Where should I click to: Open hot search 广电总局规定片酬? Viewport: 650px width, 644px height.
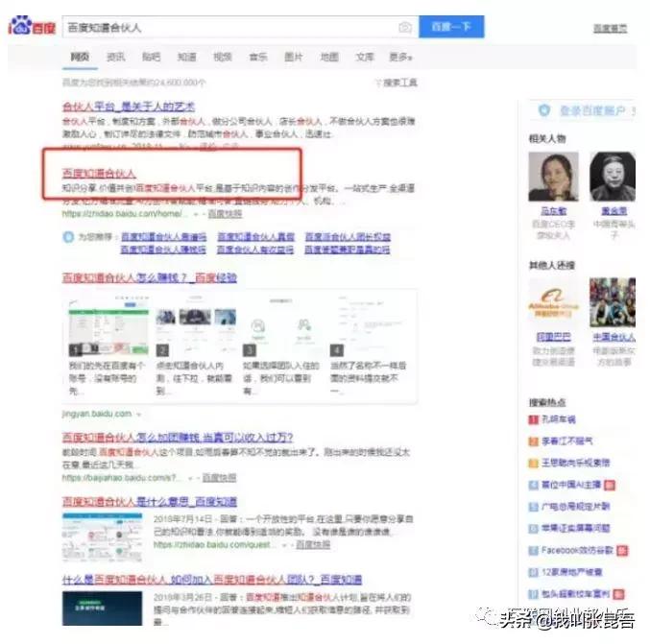[575, 507]
